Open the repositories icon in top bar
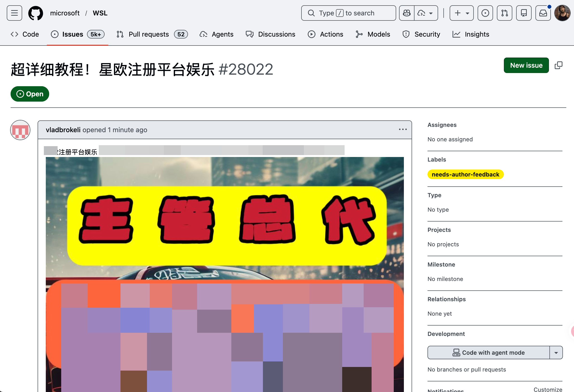Image resolution: width=574 pixels, height=392 pixels. (524, 13)
